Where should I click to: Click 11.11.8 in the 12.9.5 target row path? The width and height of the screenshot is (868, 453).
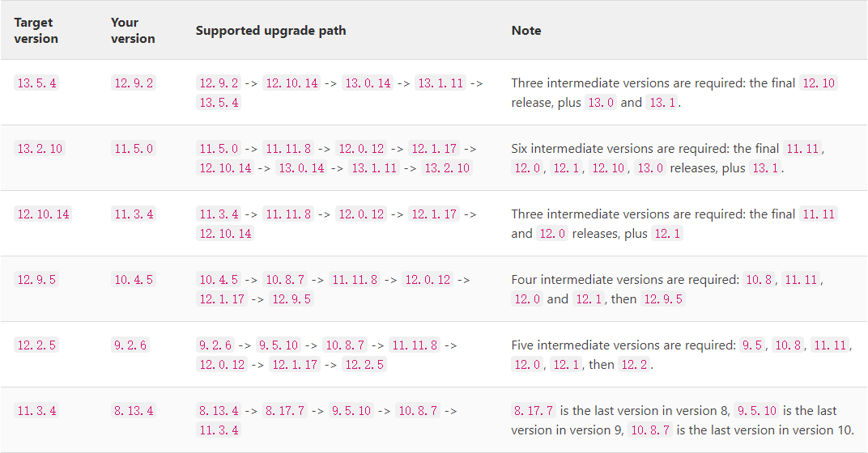point(355,279)
